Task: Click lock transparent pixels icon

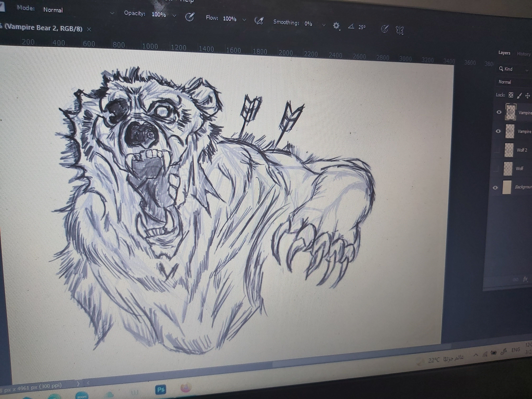Action: (511, 95)
